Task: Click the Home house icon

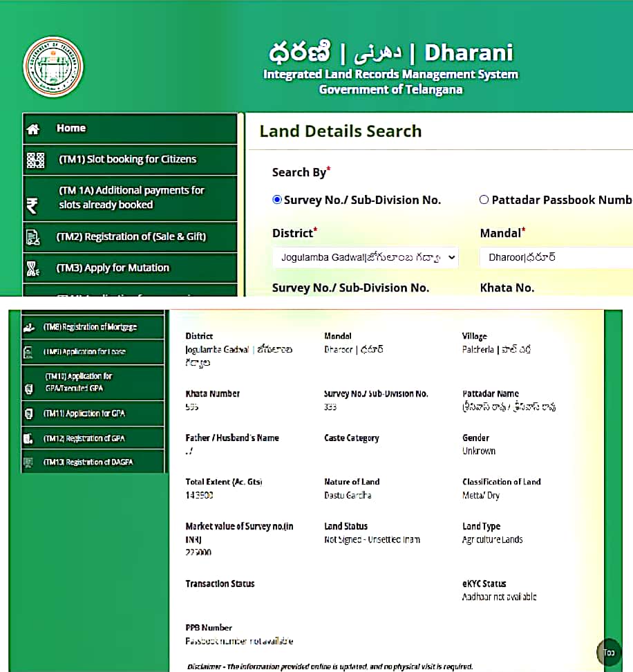Action: click(x=33, y=129)
